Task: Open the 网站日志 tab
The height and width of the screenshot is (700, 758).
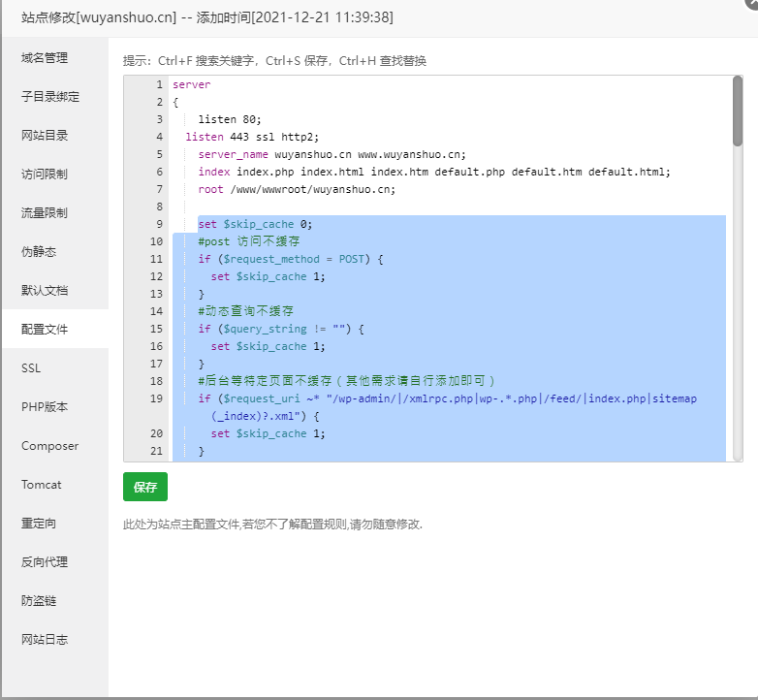Action: (55, 640)
